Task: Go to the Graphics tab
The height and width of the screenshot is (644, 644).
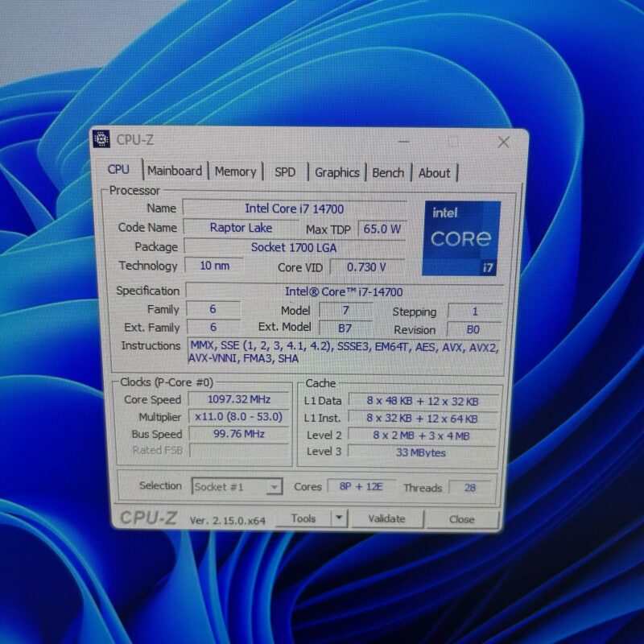Action: point(336,172)
